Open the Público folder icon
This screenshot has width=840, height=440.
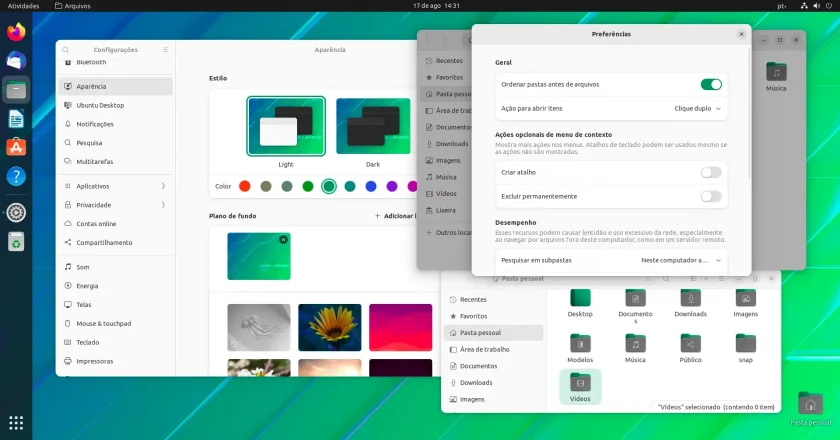(691, 348)
